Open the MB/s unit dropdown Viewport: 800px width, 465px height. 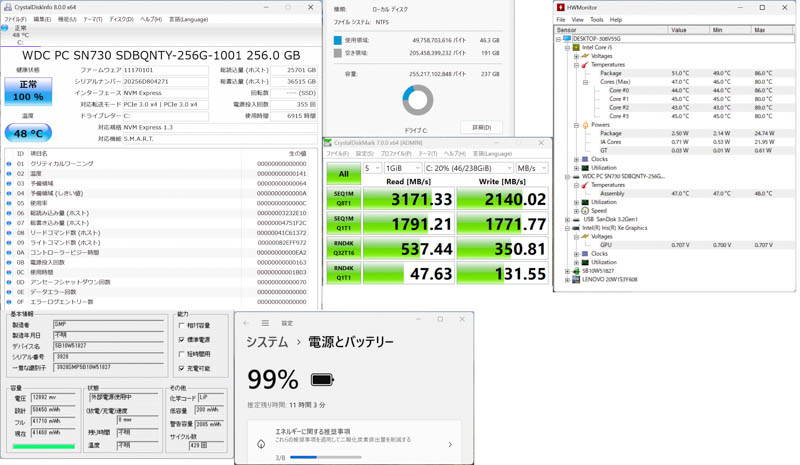tap(532, 168)
